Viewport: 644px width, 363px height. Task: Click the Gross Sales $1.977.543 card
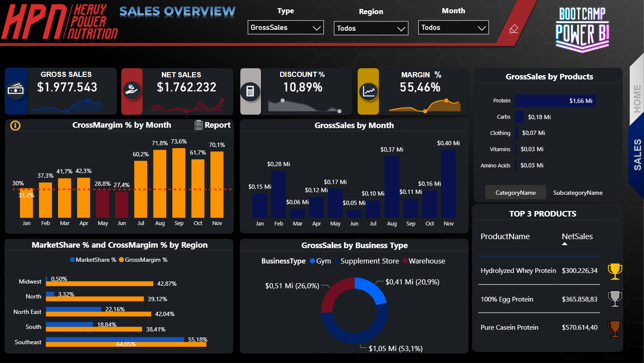coord(61,91)
